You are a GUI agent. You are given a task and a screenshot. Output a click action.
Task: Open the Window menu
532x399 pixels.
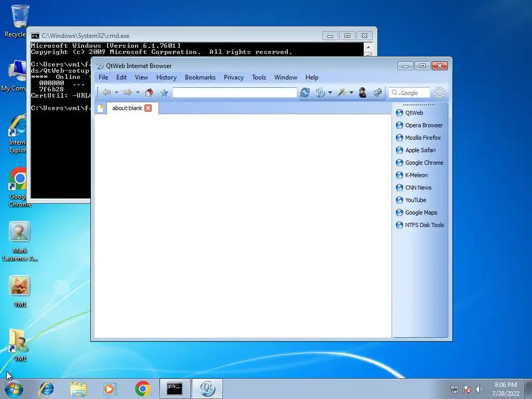[286, 77]
